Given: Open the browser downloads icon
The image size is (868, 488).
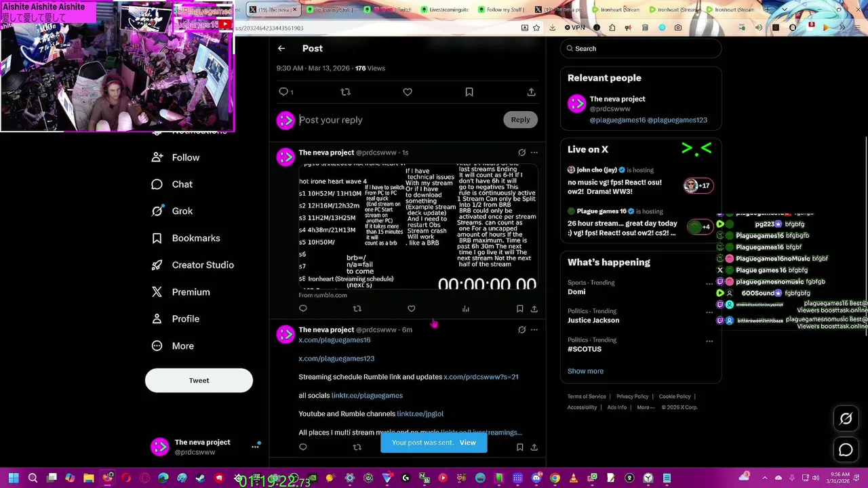Looking at the screenshot, I should tap(552, 28).
